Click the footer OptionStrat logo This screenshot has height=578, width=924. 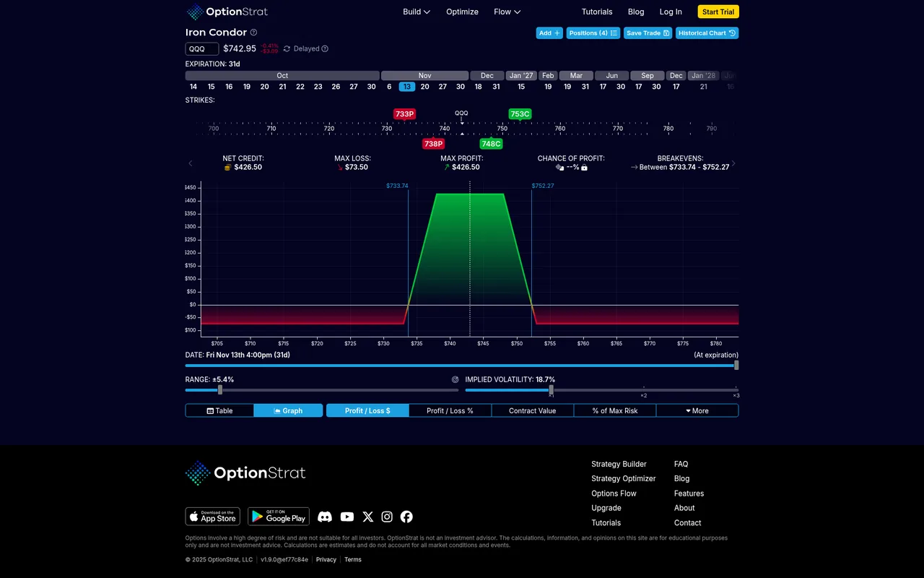(x=245, y=473)
